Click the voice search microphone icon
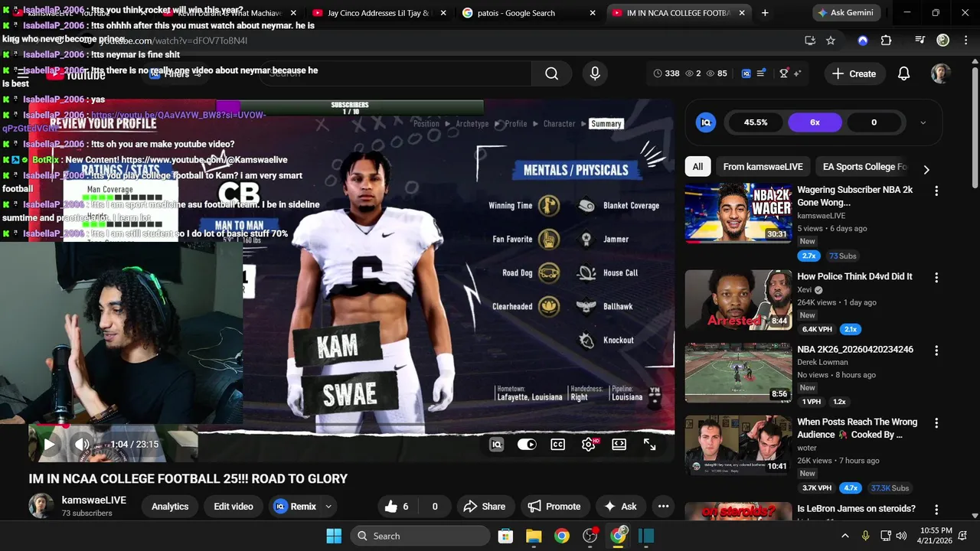The width and height of the screenshot is (980, 551). (595, 73)
